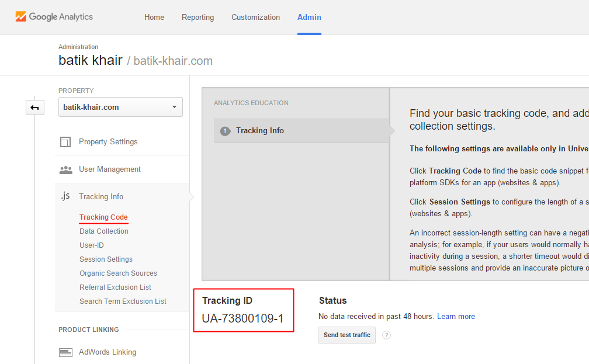Click the .js Tracking Info icon
Viewport: 589px width, 364px height.
click(65, 196)
